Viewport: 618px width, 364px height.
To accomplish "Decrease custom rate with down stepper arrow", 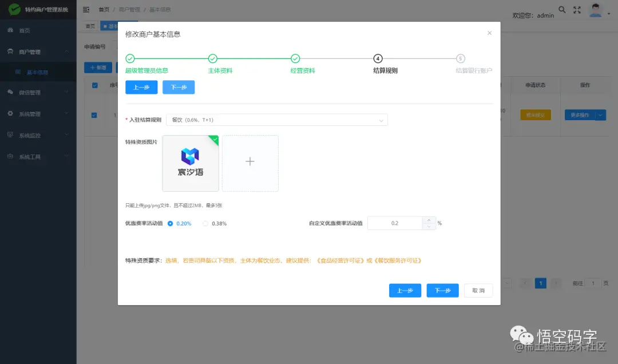I will [429, 227].
